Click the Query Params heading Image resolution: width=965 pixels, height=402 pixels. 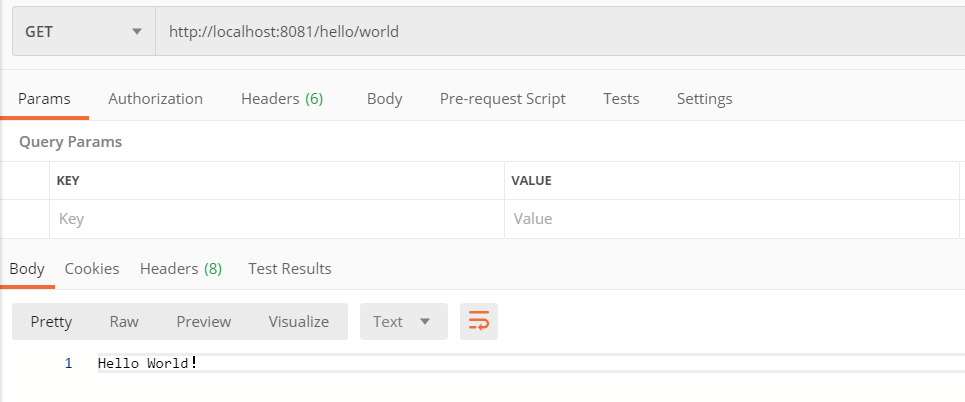(70, 142)
